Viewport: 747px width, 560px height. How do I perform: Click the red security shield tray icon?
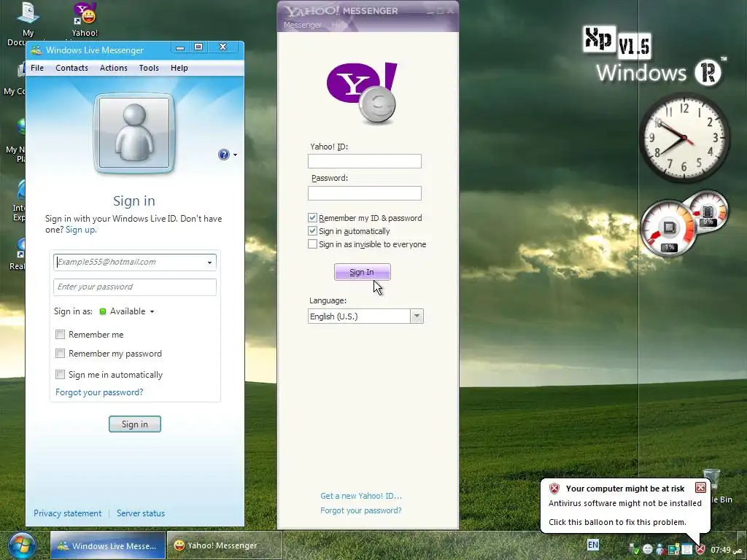click(x=700, y=550)
